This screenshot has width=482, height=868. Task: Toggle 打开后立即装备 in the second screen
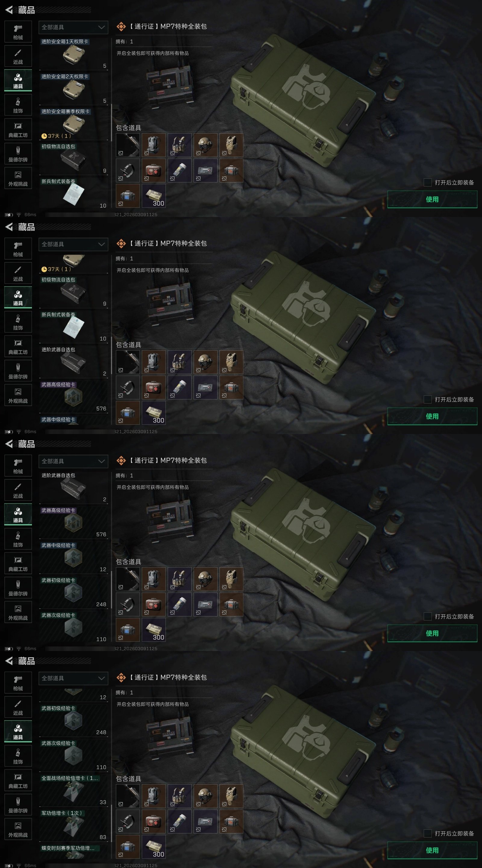click(x=427, y=399)
